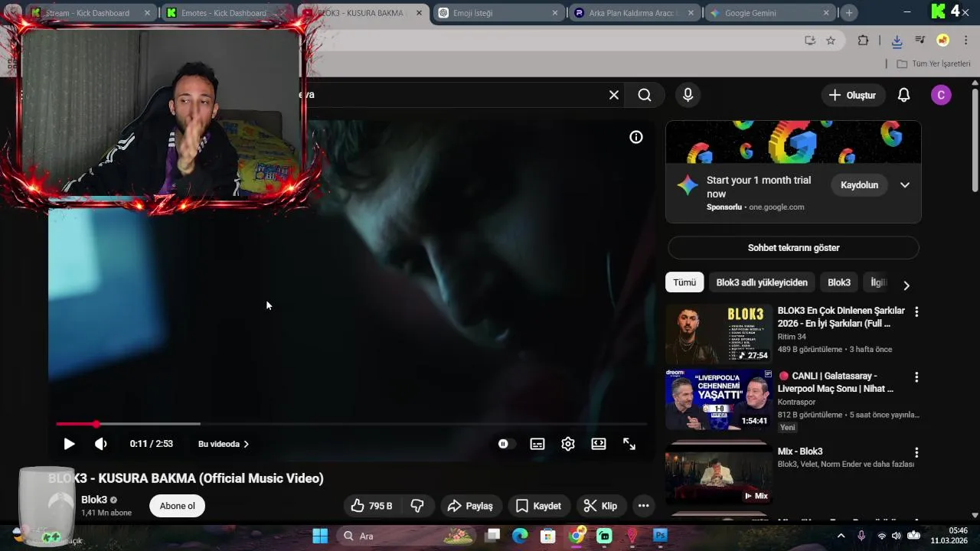Open video settings gear
Screen dimensions: 980x551
[x=567, y=444]
